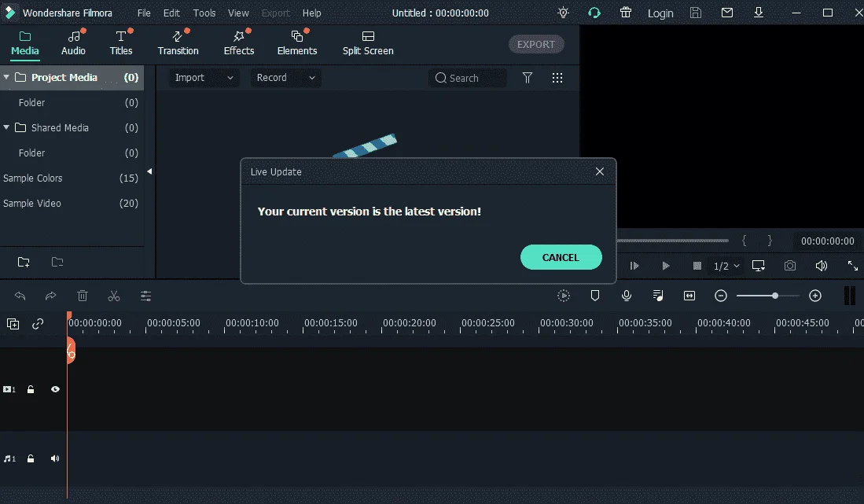The image size is (864, 504).
Task: Open the edit adjust sliders icon
Action: (145, 296)
